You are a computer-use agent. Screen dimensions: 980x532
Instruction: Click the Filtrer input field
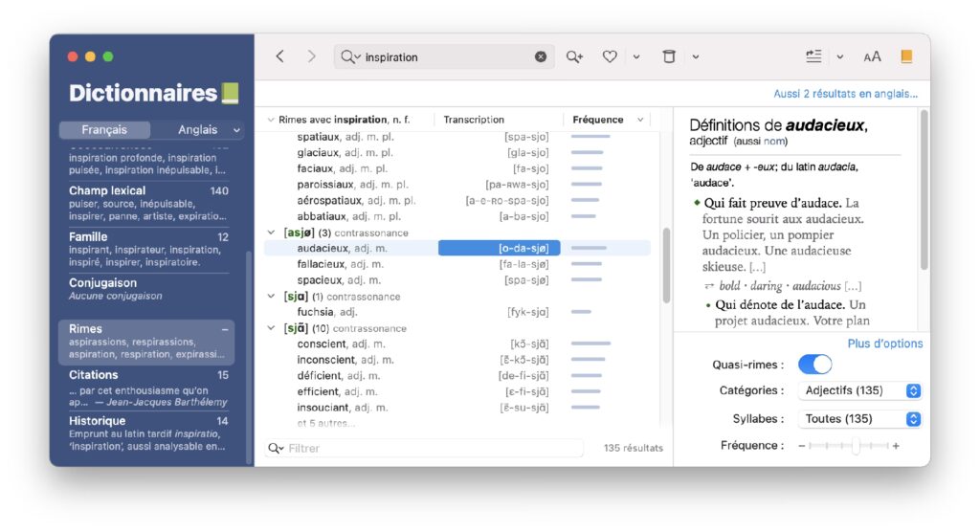pyautogui.click(x=431, y=448)
